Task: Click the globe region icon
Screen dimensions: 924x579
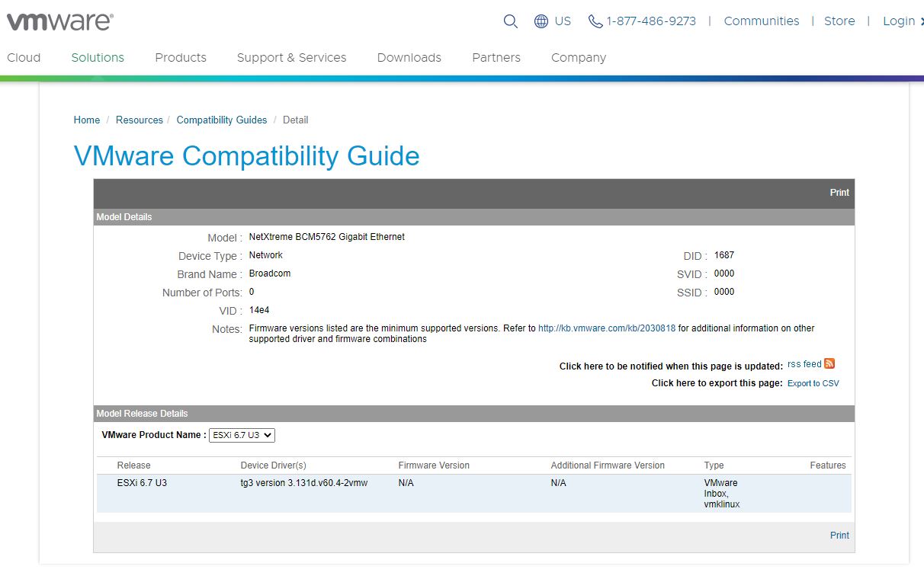Action: (x=541, y=21)
